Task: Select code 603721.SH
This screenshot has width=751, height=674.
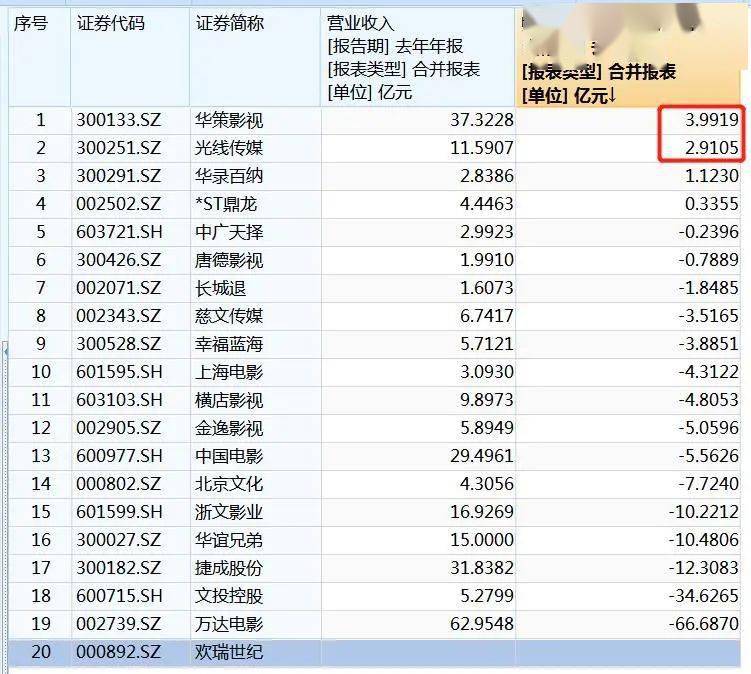Action: (119, 232)
